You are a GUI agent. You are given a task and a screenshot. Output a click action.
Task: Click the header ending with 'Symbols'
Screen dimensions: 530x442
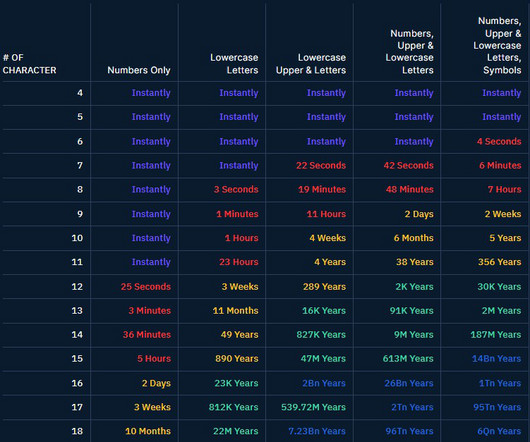497,45
